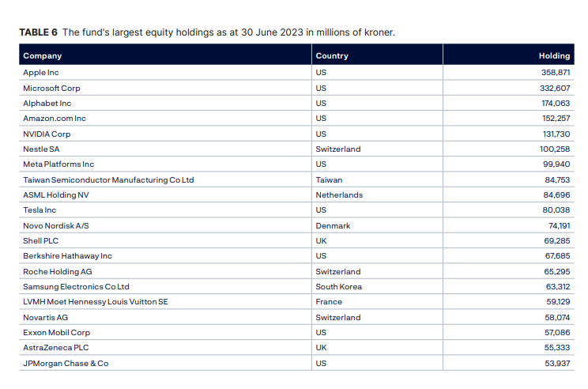Click Netherlands in the ASML Holding row
Viewport: 588px width, 389px height.
point(339,194)
